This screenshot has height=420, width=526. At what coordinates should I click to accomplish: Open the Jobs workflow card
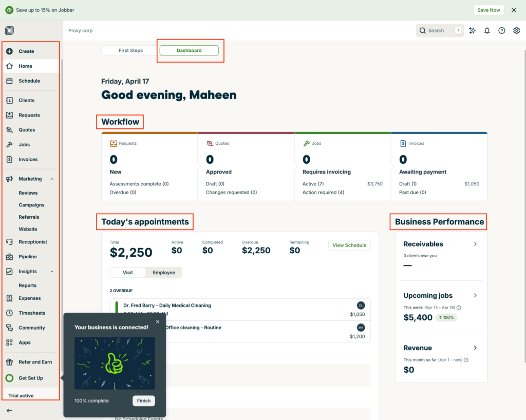(x=343, y=167)
